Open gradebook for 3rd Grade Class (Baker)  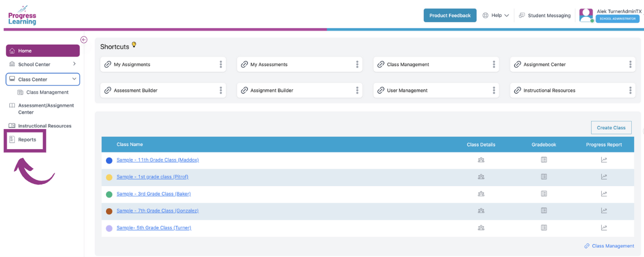click(x=544, y=194)
